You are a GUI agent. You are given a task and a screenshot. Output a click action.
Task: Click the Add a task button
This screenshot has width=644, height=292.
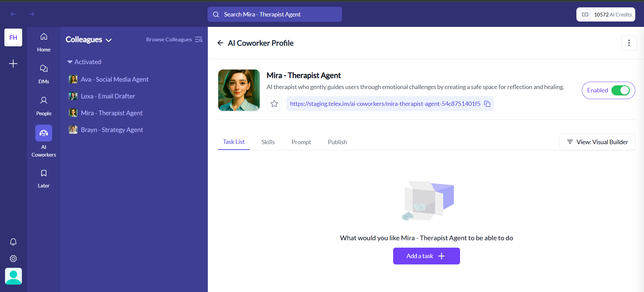426,256
